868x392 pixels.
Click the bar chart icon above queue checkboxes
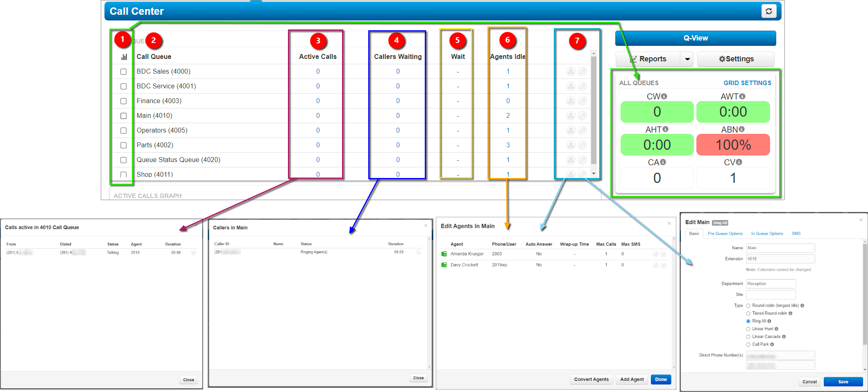pos(124,57)
